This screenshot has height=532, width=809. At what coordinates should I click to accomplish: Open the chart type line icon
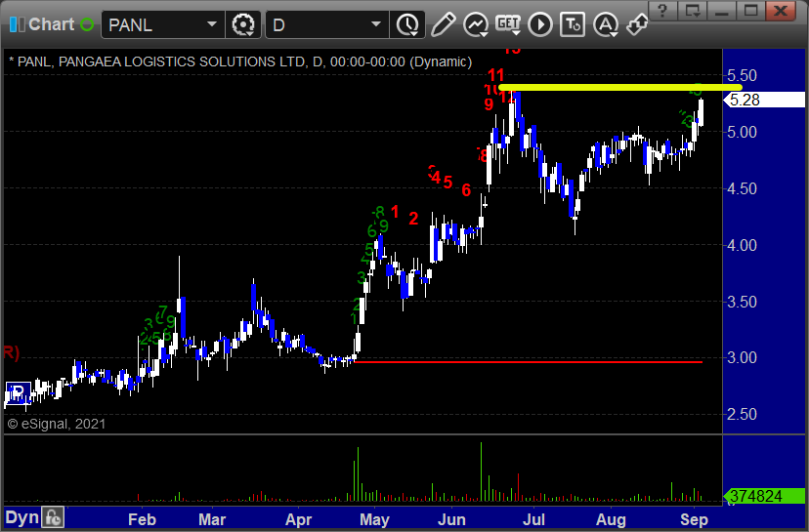click(x=476, y=24)
